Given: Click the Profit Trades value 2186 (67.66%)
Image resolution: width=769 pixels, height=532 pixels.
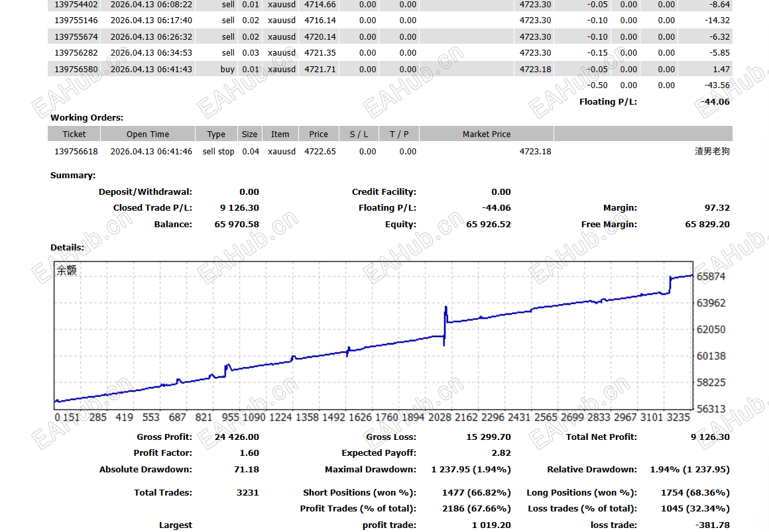Looking at the screenshot, I should click(476, 508).
